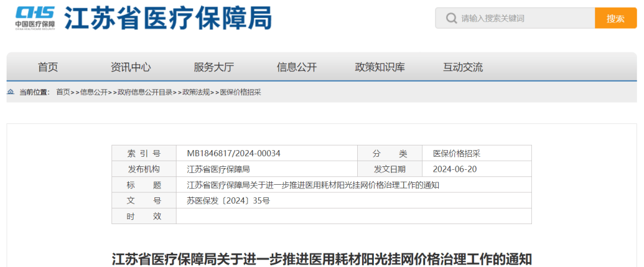Go to 服务大厅 in navigation bar
This screenshot has width=644, height=267.
click(213, 67)
